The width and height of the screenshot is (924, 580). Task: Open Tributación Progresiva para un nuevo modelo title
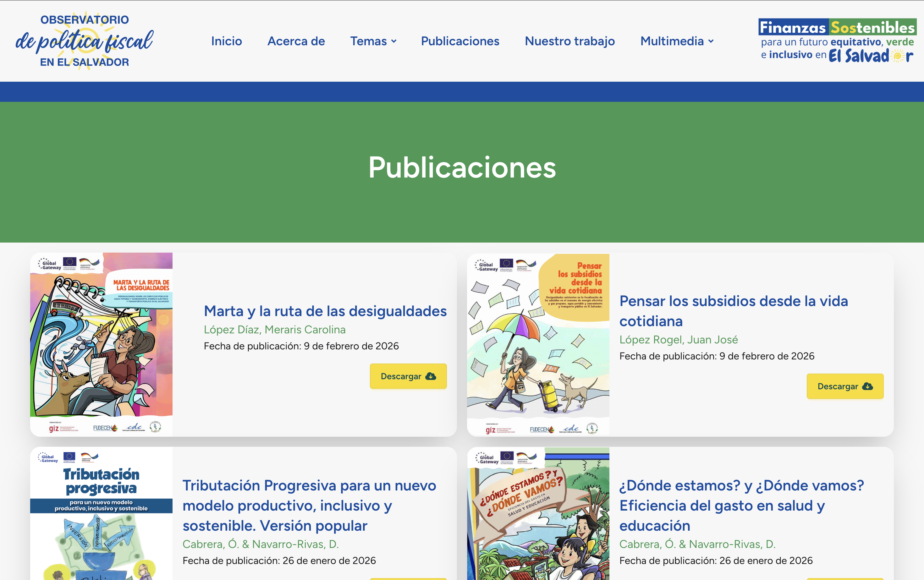pos(309,506)
